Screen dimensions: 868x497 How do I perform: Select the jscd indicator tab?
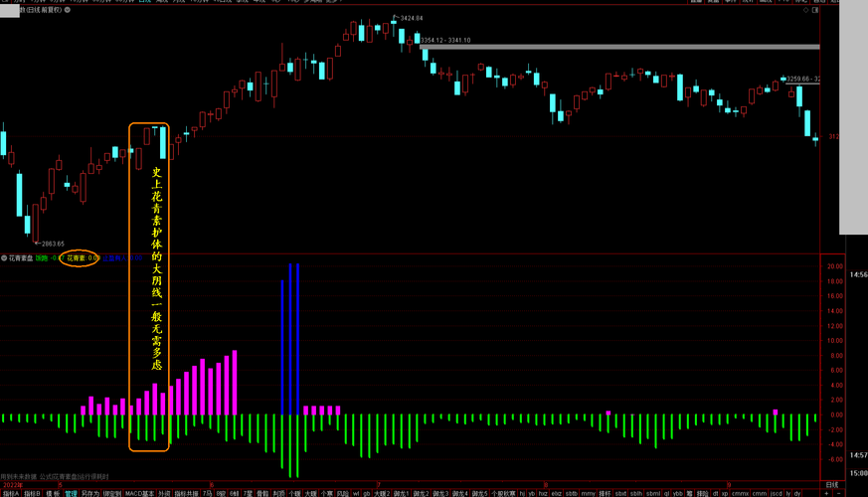(x=777, y=493)
